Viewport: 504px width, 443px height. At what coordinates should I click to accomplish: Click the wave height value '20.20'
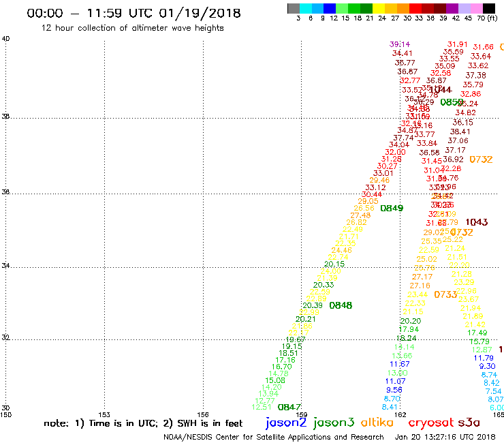click(x=411, y=321)
